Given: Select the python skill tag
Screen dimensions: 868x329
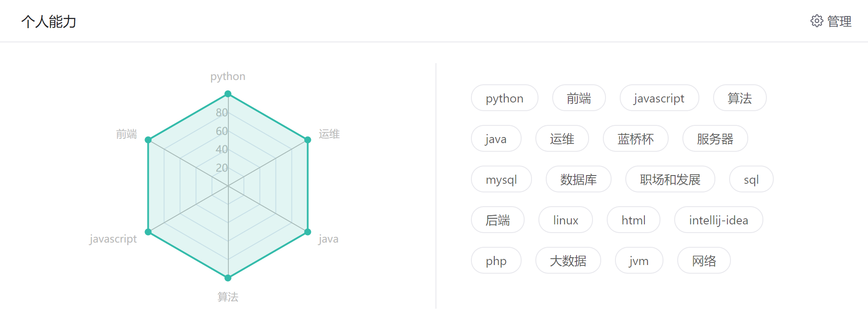Looking at the screenshot, I should click(x=504, y=98).
